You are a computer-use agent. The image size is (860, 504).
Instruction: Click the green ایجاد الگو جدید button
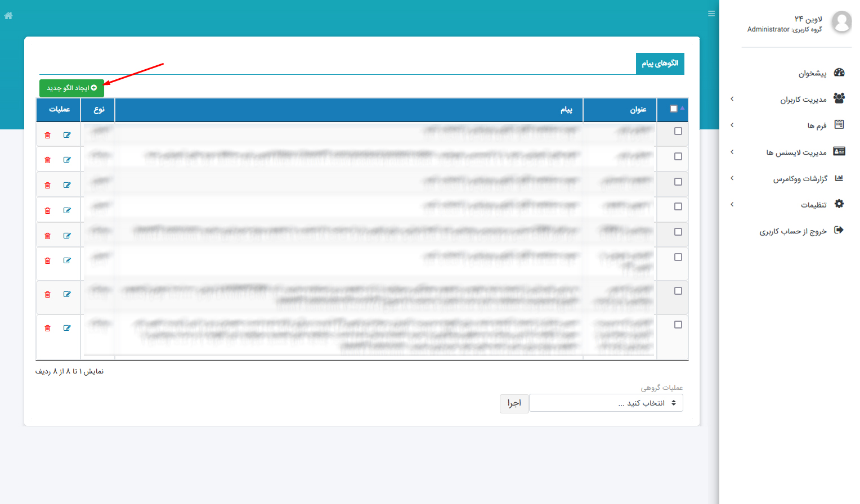[71, 88]
